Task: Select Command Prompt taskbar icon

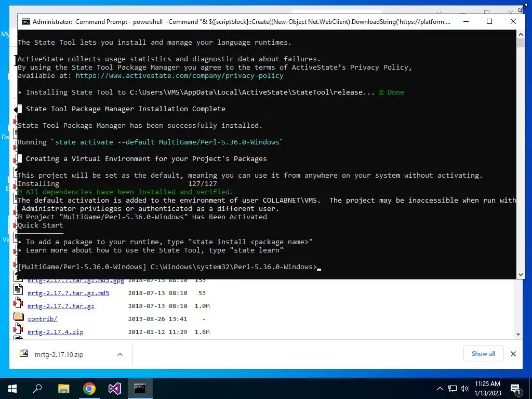Action: [140, 388]
